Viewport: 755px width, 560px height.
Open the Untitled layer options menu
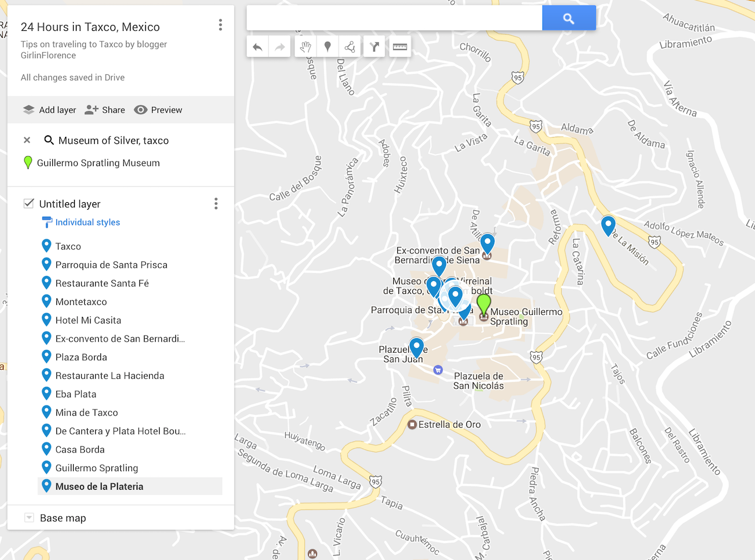coord(216,203)
